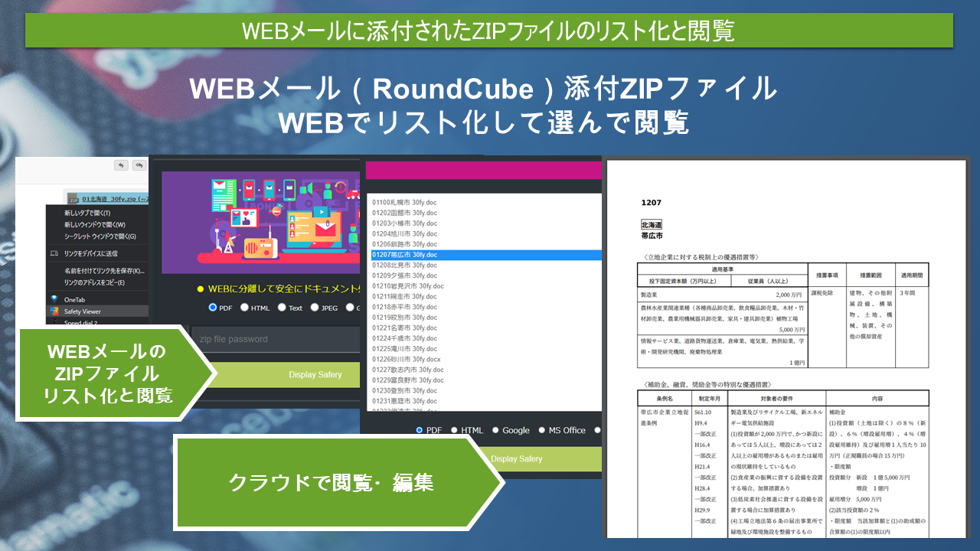Click the Safety Viewer extension icon

coord(54,311)
